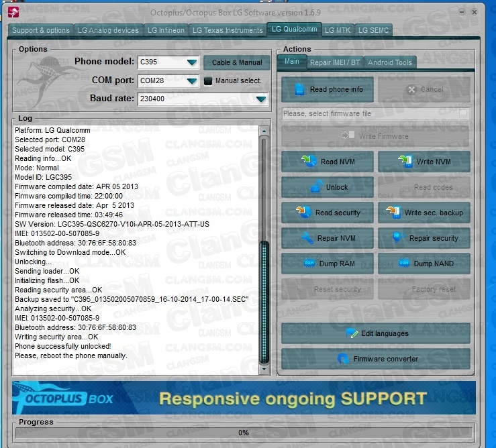Viewport: 496px width, 448px height.
Task: Click the Repair security shield icon
Action: [x=397, y=237]
